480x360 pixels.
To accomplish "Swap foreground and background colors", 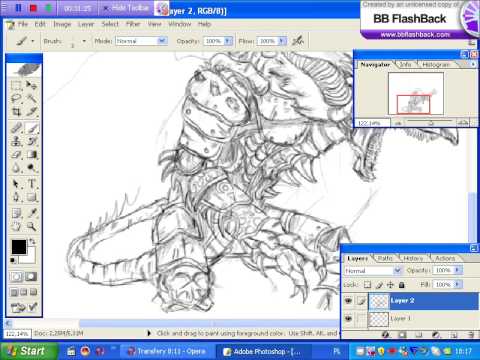I will pos(32,241).
